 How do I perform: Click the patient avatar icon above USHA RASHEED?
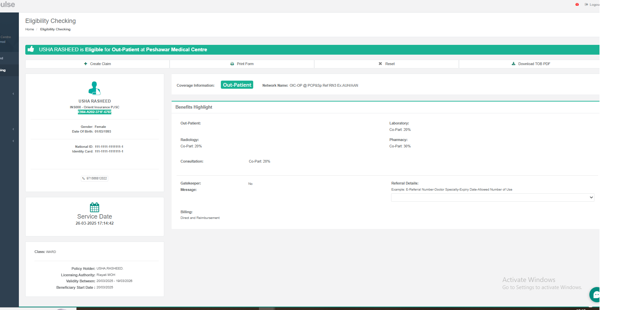[94, 88]
